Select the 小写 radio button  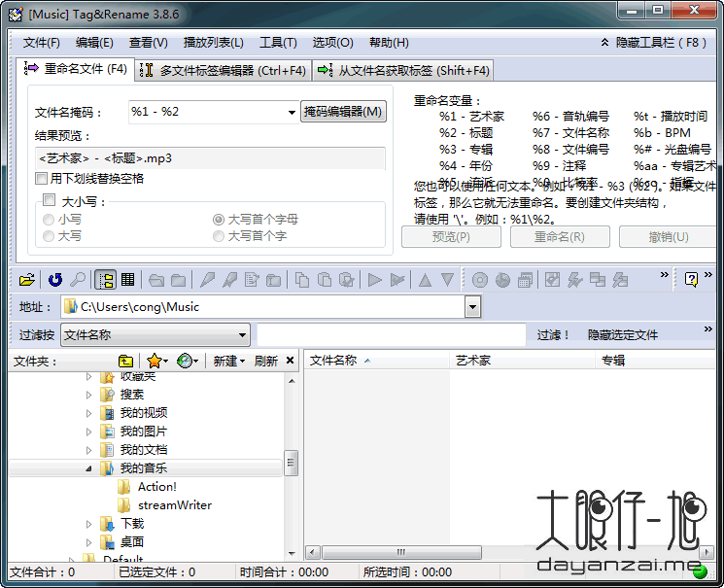click(x=49, y=220)
